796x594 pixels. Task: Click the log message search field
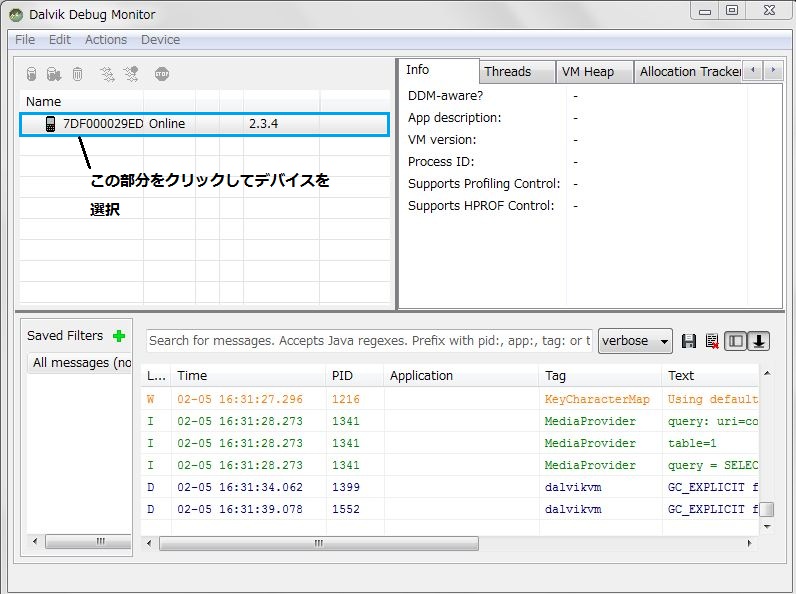(x=369, y=341)
